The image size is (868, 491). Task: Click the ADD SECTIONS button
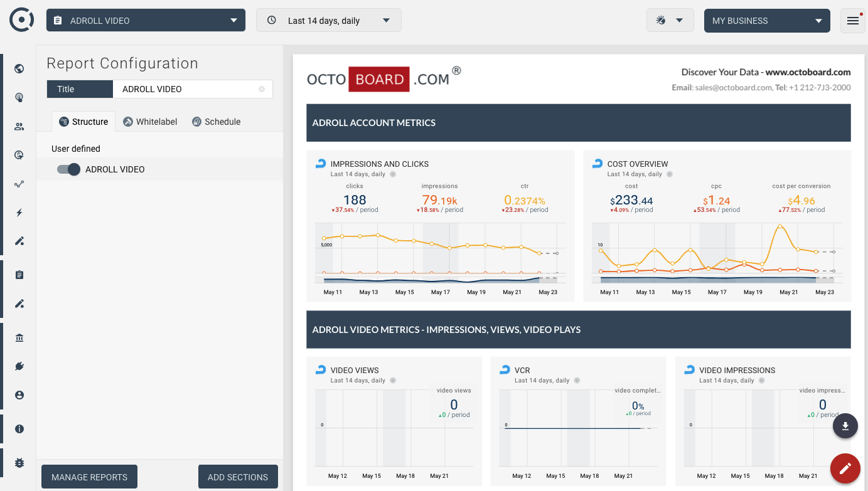point(238,477)
